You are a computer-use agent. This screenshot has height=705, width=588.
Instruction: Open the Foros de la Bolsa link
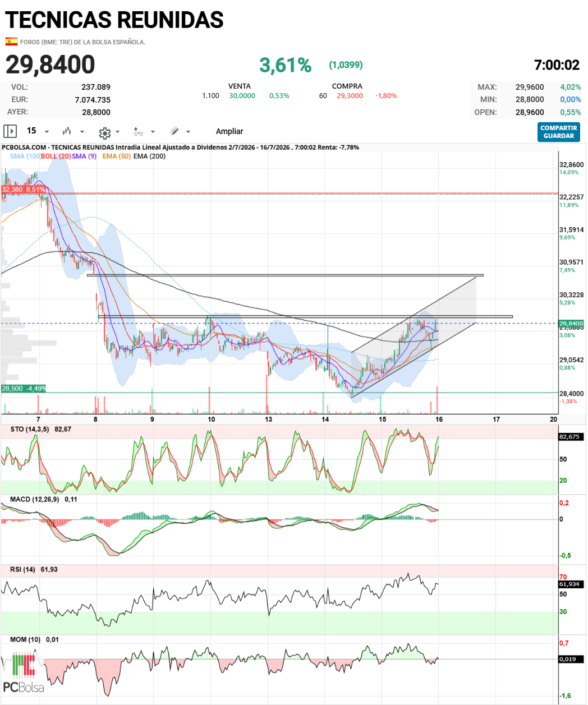tap(82, 42)
